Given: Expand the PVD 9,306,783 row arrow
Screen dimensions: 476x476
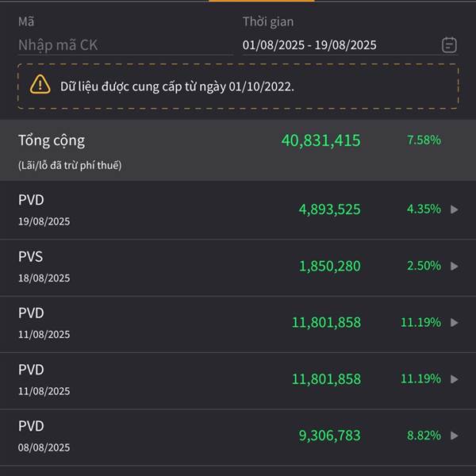Looking at the screenshot, I should tap(454, 436).
